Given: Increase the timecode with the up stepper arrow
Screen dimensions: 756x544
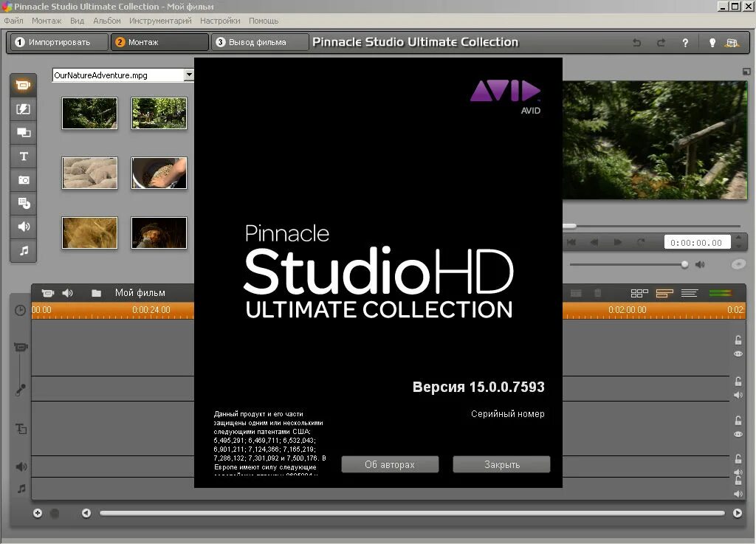Looking at the screenshot, I should [x=738, y=238].
